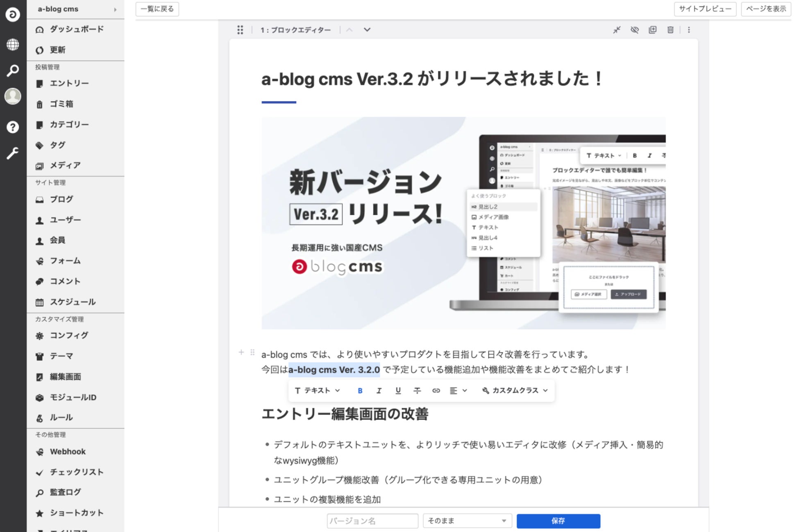Open unit more options vertical dots
The height and width of the screenshot is (532, 799).
(x=689, y=30)
